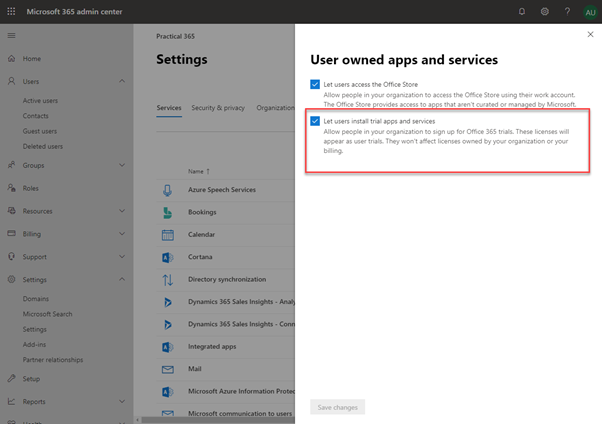This screenshot has width=602, height=424.
Task: Click the Bookings service icon
Action: [x=167, y=212]
